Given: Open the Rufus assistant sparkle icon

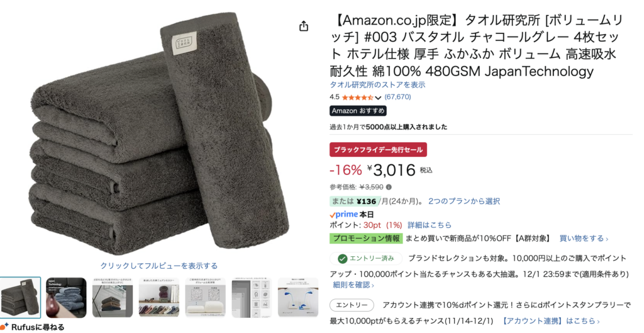Looking at the screenshot, I should pyautogui.click(x=4, y=327).
